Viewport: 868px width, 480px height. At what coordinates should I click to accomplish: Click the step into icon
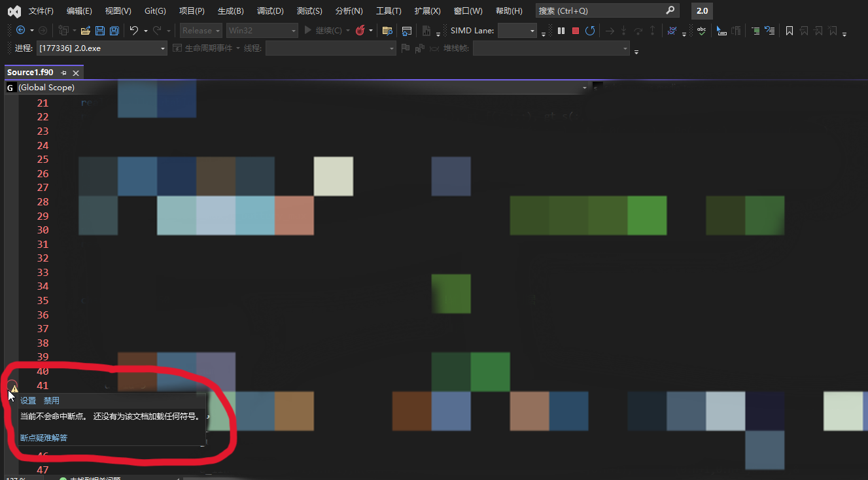pyautogui.click(x=623, y=30)
